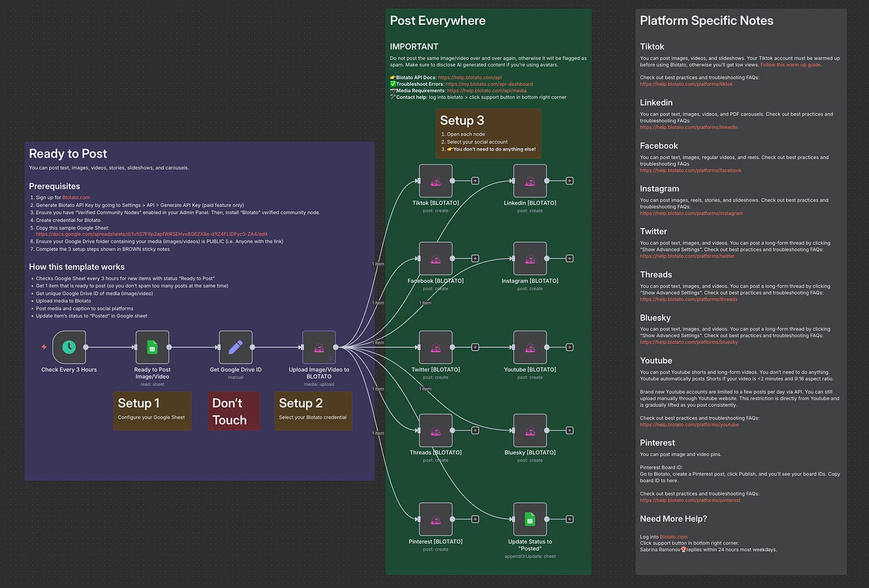Select the Twitter [BLOTATO] node
869x588 pixels.
[436, 347]
